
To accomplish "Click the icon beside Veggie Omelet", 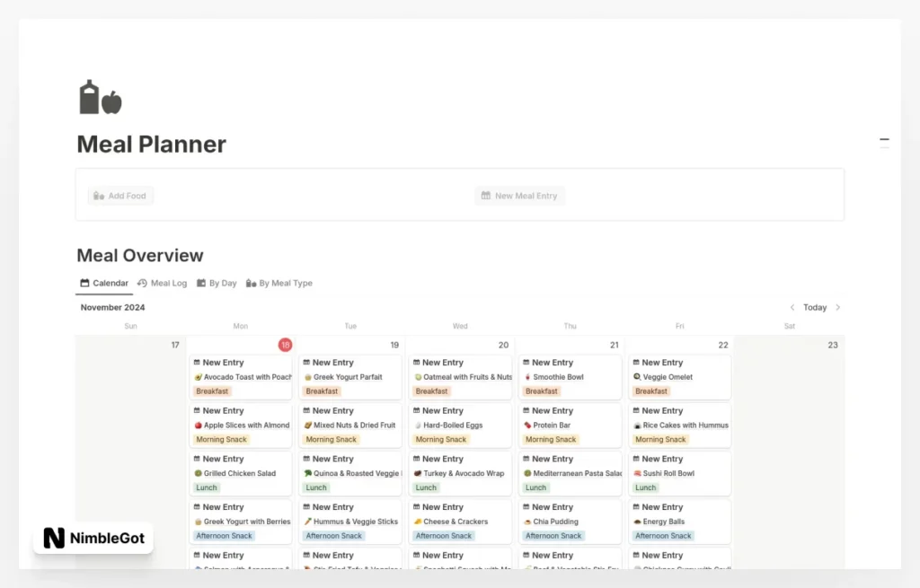I will 637,377.
